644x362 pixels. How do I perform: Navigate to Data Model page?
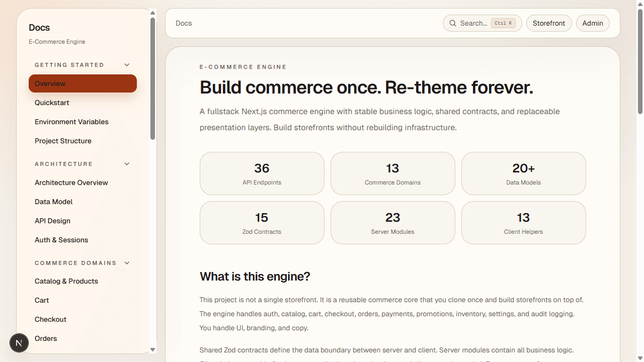point(83,202)
